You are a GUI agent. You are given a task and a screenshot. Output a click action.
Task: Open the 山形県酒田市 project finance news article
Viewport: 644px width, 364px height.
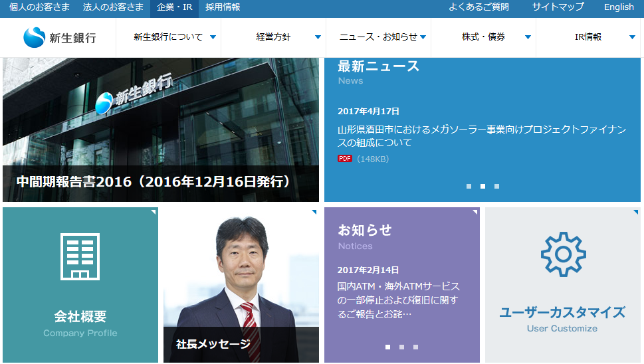click(x=482, y=136)
